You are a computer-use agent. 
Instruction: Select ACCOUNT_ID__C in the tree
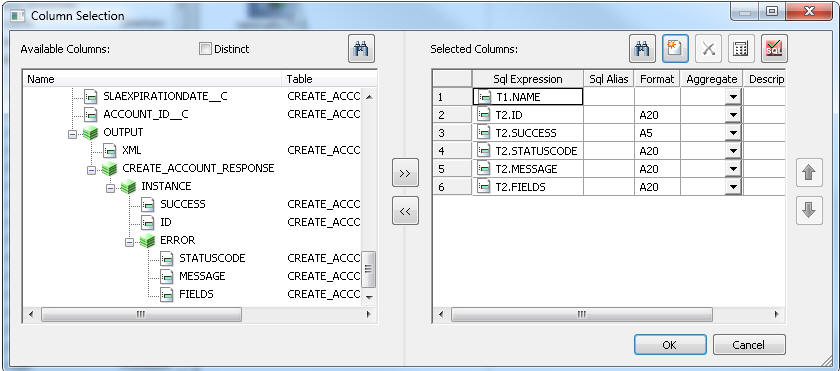[x=146, y=114]
